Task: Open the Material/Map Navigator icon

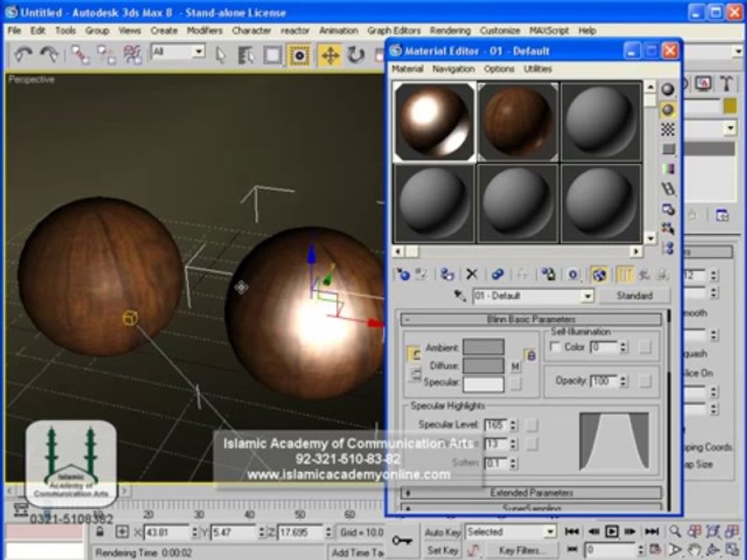Action: 668,248
